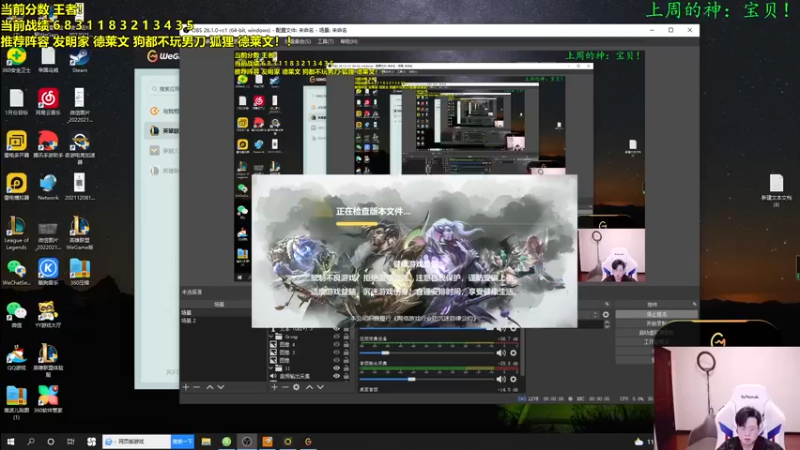The image size is (800, 450).
Task: Open the 360软件管家 desktop shortcut
Action: 48,399
